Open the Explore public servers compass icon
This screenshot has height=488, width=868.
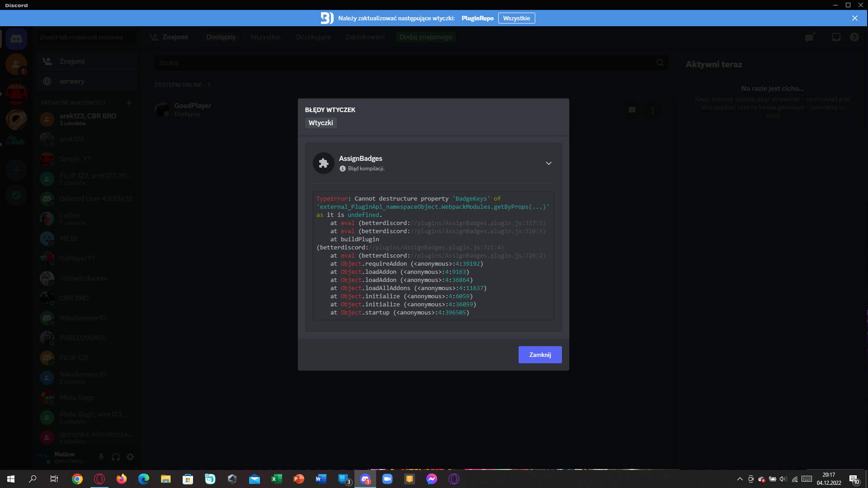[x=17, y=195]
